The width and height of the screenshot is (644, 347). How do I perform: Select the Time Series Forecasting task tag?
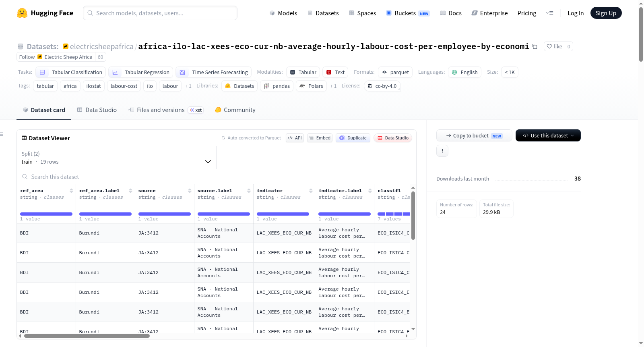213,72
